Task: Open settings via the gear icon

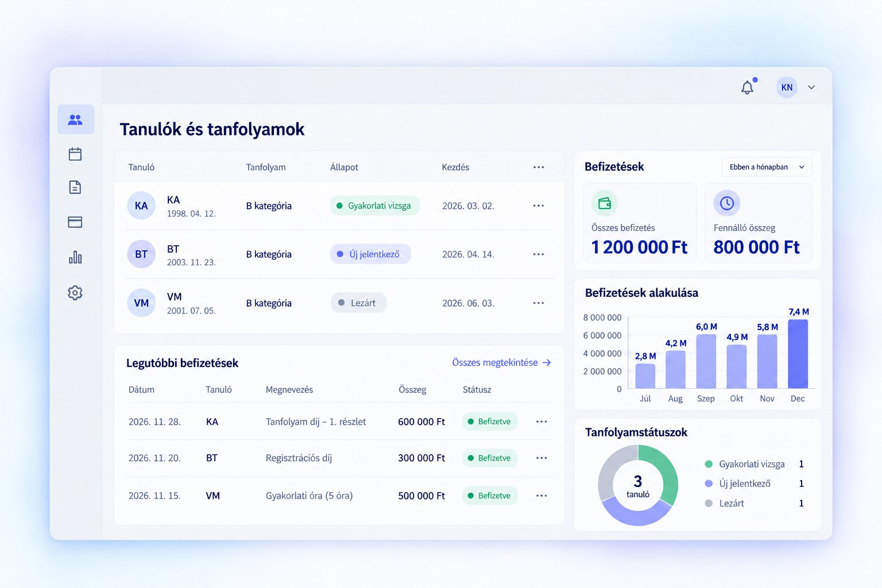Action: (x=75, y=293)
